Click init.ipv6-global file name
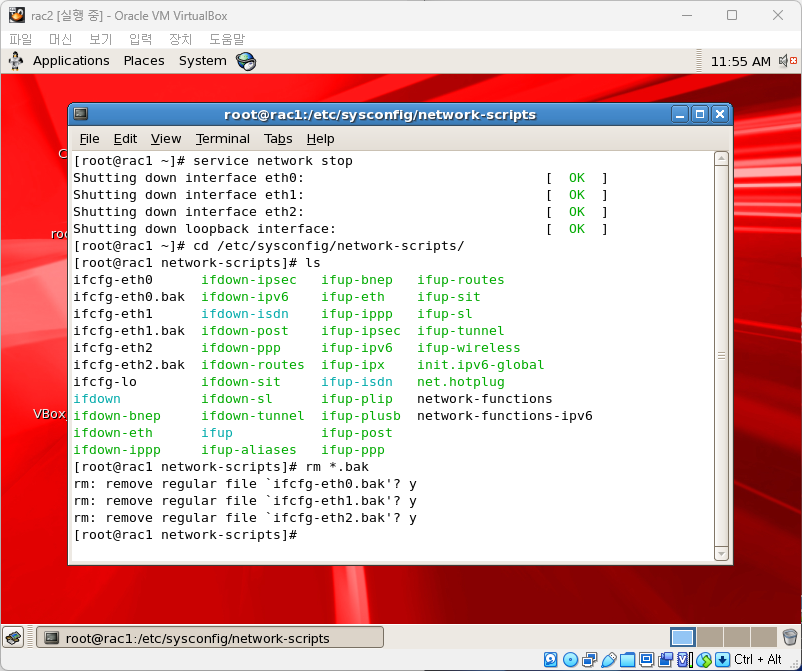 pyautogui.click(x=481, y=365)
